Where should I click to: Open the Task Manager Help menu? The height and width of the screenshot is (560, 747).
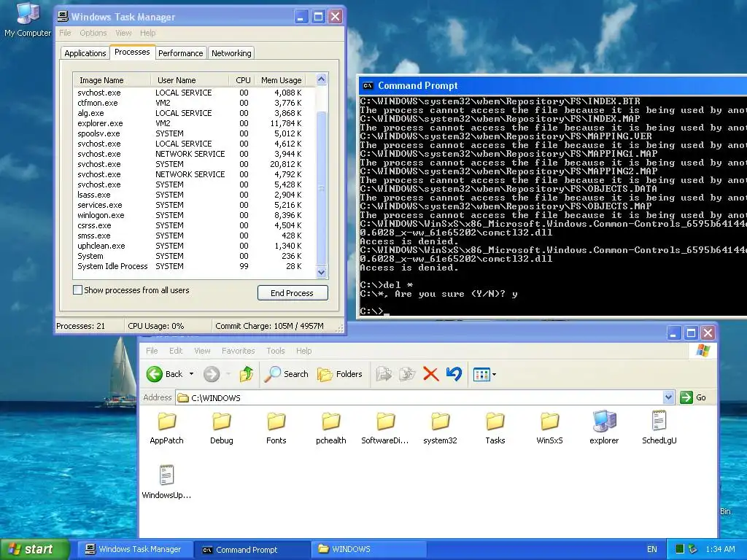pyautogui.click(x=147, y=33)
